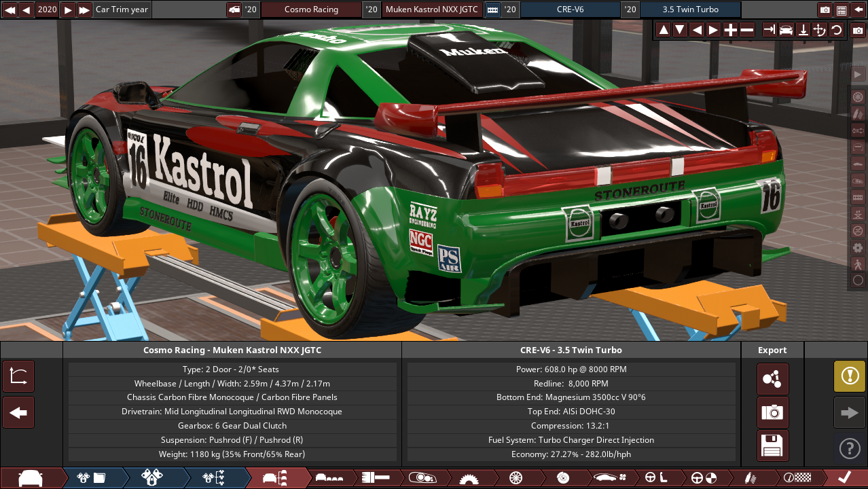Click the left-arrow back button on left panel
This screenshot has width=868, height=489.
coord(18,412)
